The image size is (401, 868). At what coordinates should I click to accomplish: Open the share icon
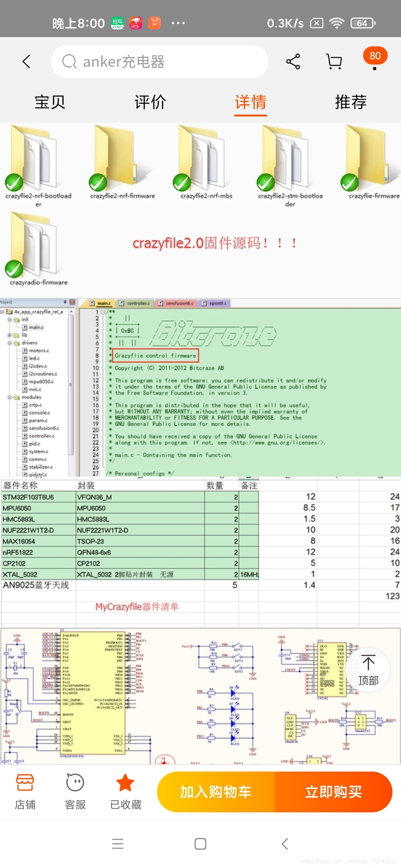pyautogui.click(x=293, y=62)
